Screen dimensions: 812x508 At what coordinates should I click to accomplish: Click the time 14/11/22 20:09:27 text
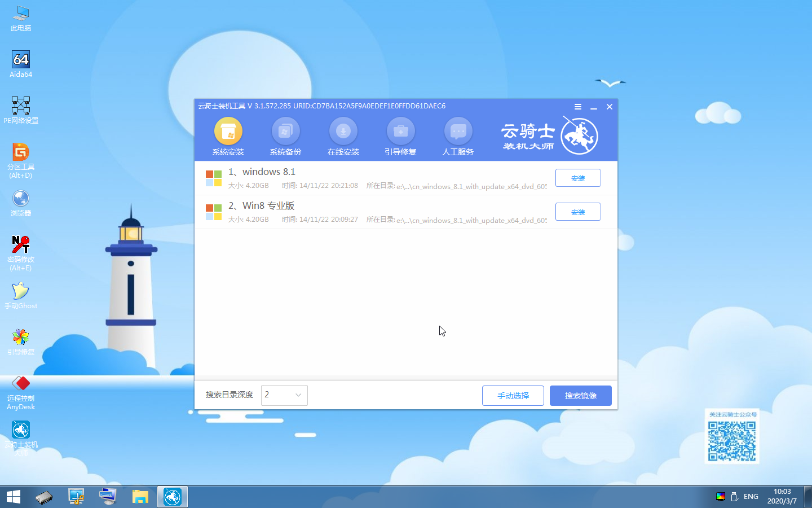(x=329, y=220)
